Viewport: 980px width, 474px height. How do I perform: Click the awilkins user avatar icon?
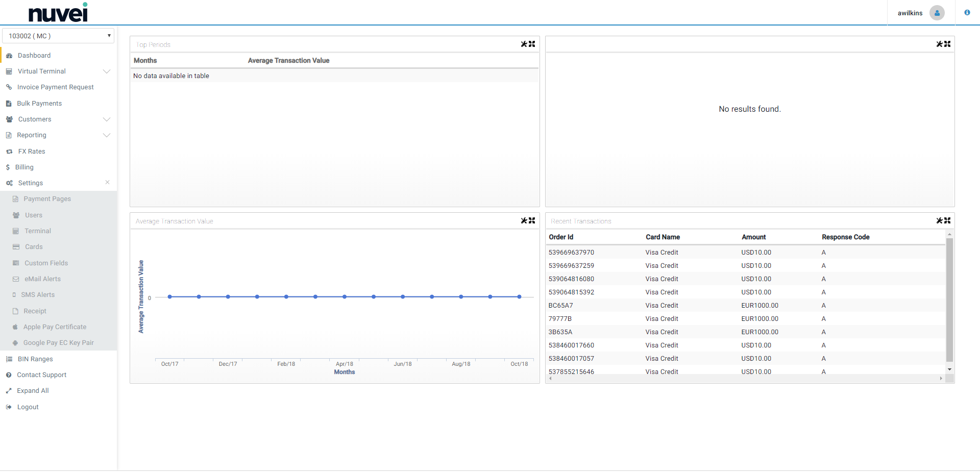tap(937, 13)
